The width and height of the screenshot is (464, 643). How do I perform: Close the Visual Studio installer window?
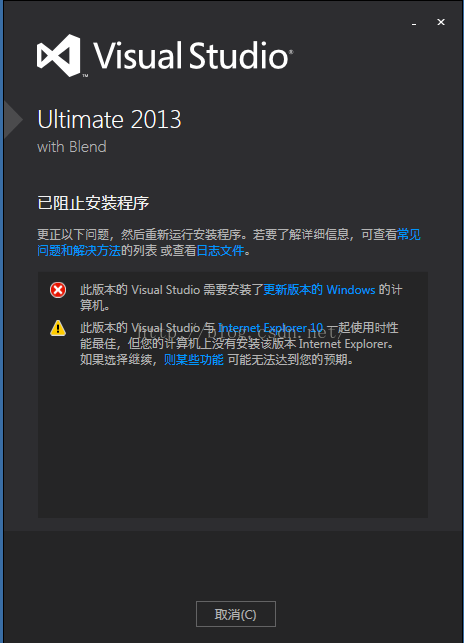(441, 22)
